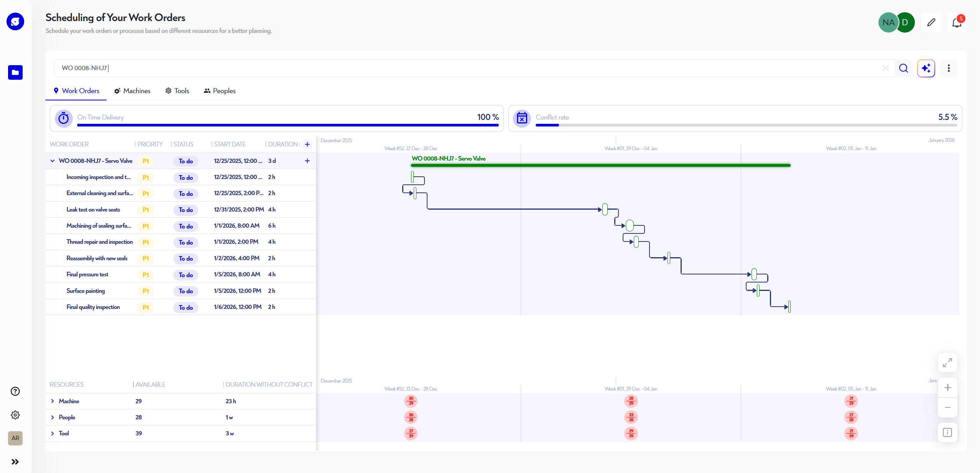This screenshot has height=473, width=980.
Task: Open the Gantt info panel icon
Action: 947,432
